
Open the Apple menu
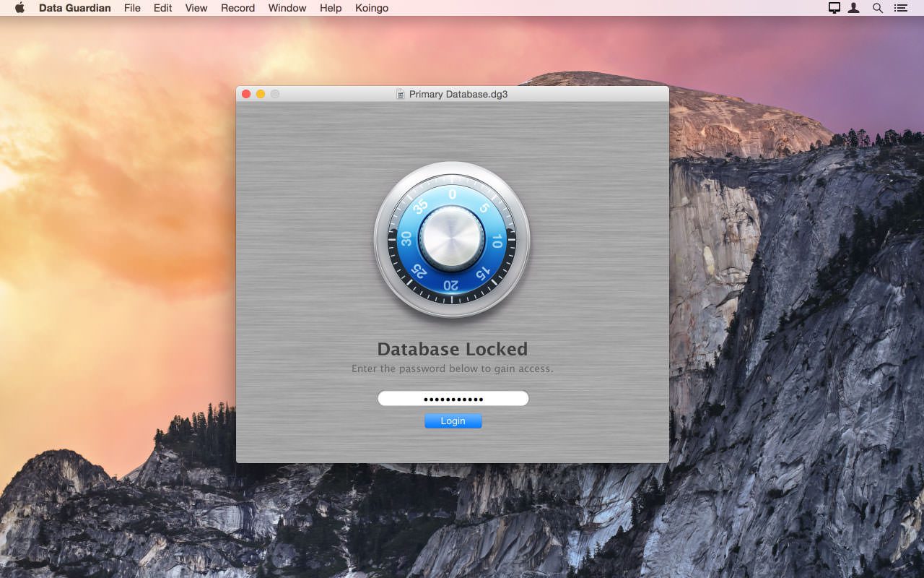pyautogui.click(x=19, y=8)
